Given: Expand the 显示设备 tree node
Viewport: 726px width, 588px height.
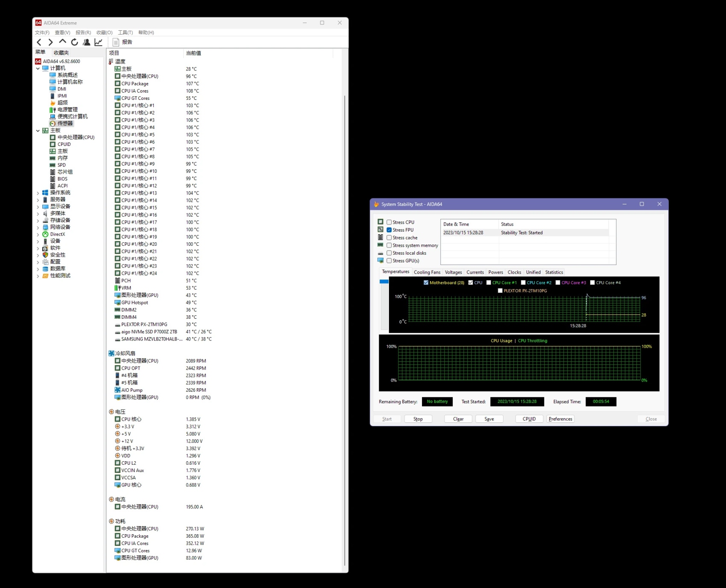Looking at the screenshot, I should click(38, 207).
